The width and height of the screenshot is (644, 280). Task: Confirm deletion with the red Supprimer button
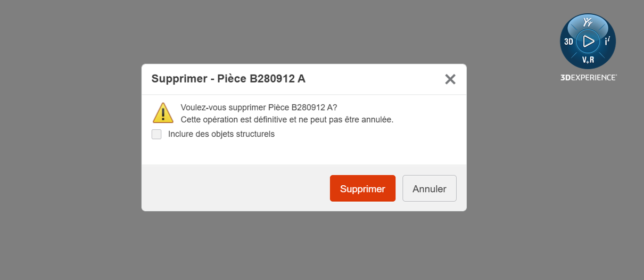pyautogui.click(x=362, y=188)
